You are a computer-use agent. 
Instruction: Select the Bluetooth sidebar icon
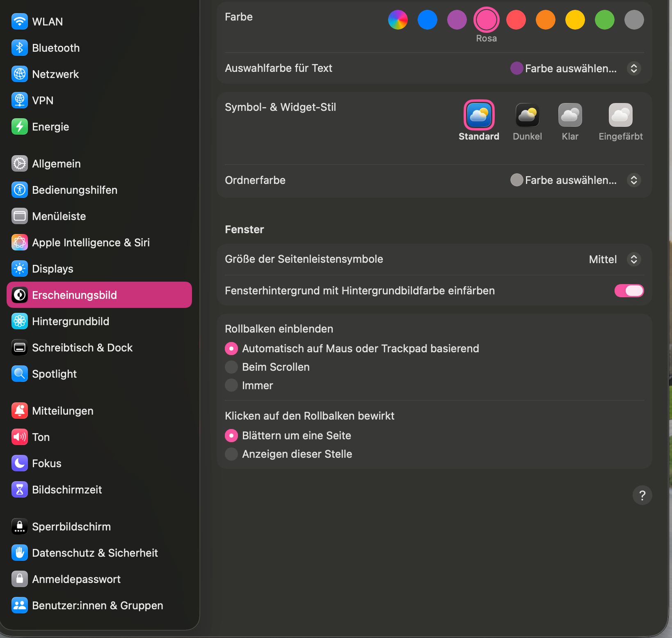(x=19, y=48)
